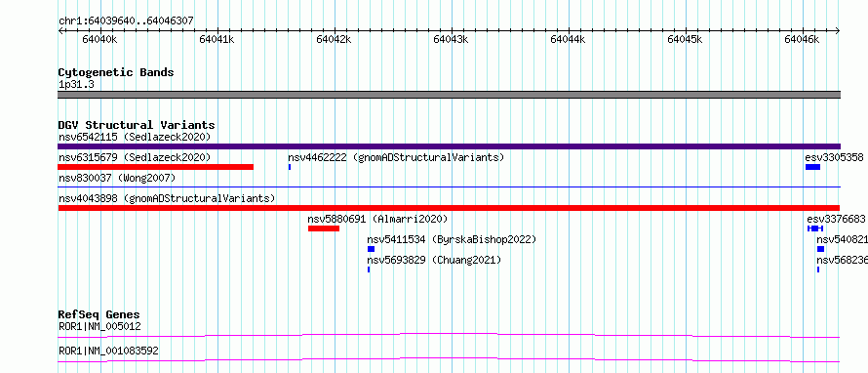Select the nsv5693829 tiny blue marker

click(x=369, y=269)
